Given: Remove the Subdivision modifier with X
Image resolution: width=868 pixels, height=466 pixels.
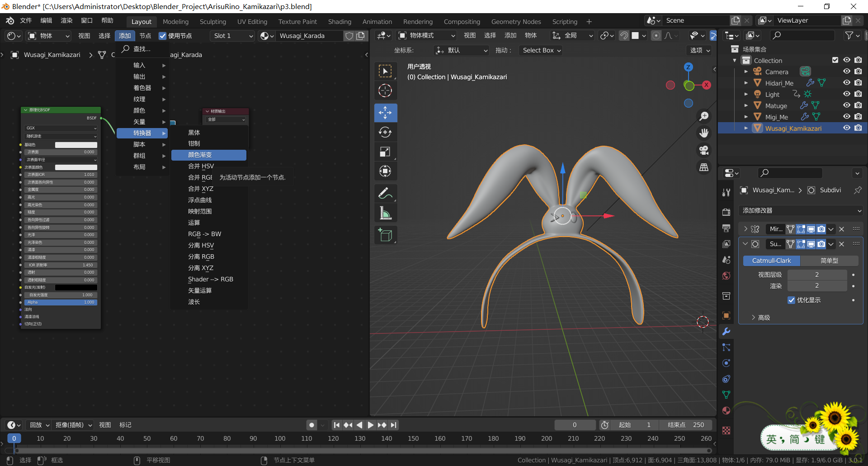Looking at the screenshot, I should (x=842, y=244).
